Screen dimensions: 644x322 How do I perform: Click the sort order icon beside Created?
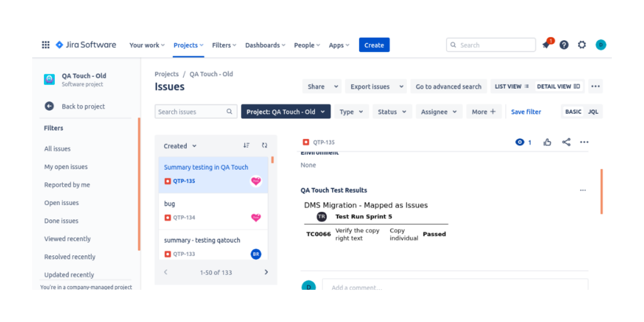point(247,145)
